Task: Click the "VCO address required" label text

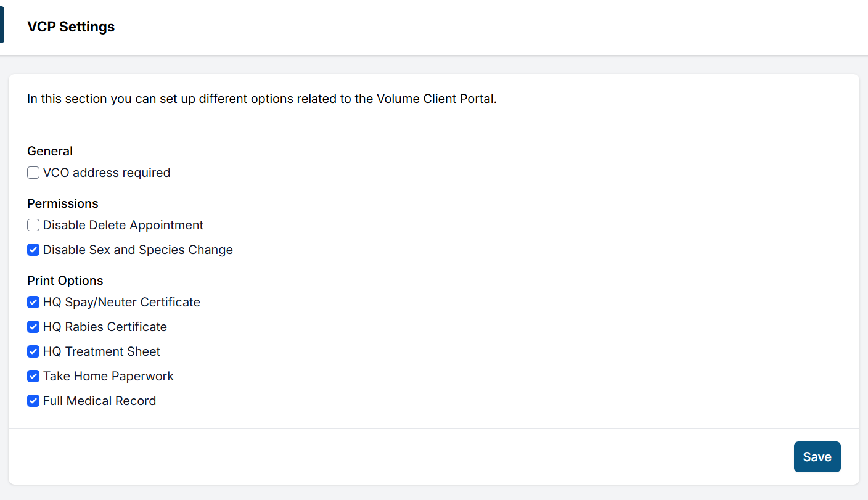Action: (x=107, y=173)
